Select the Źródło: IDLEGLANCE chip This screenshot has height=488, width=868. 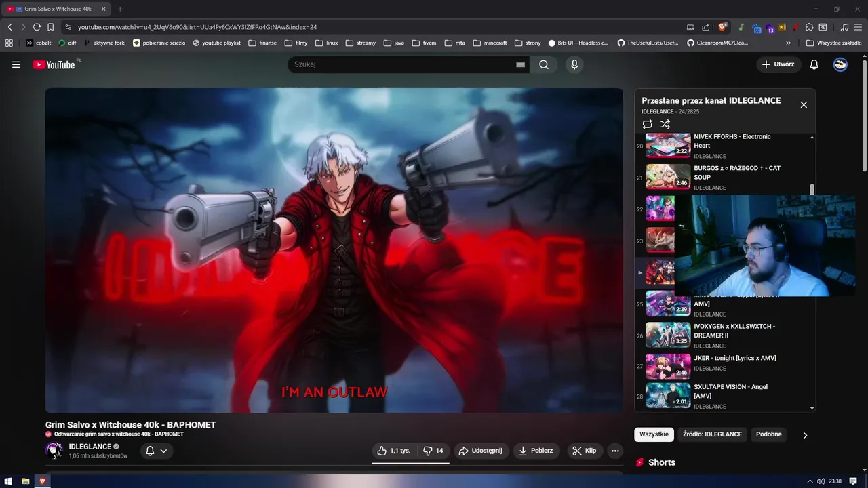click(x=712, y=434)
